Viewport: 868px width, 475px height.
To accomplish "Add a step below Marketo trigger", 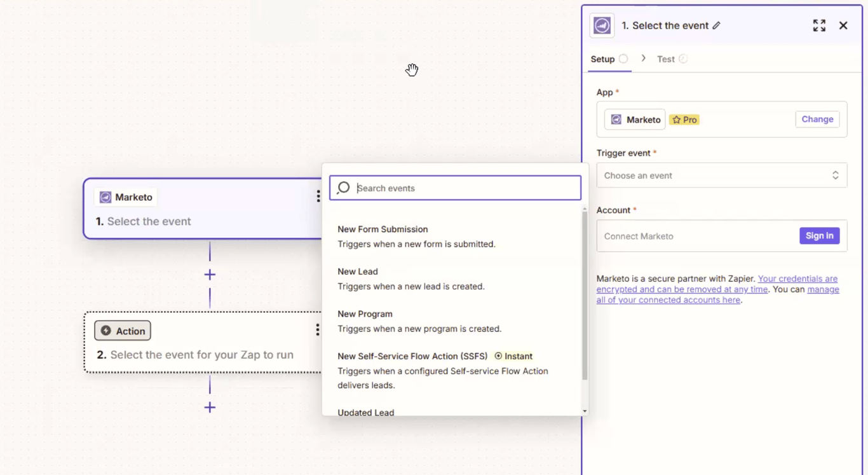I will point(210,275).
